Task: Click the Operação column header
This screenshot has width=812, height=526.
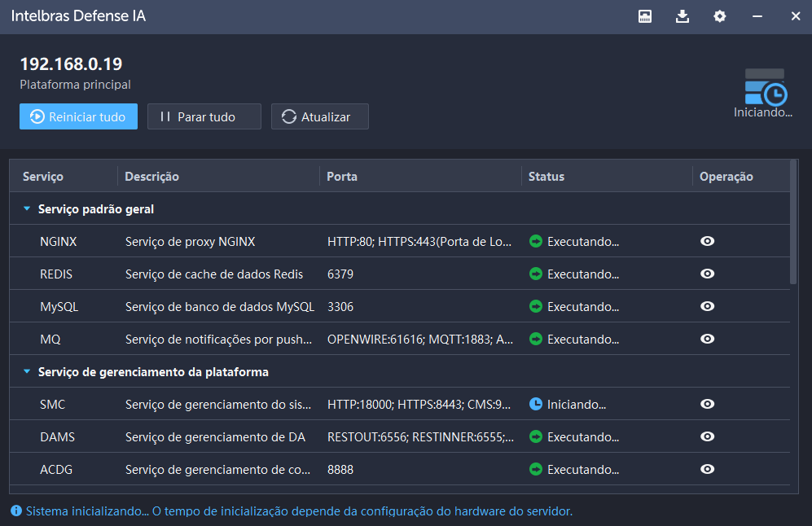Action: coord(726,177)
